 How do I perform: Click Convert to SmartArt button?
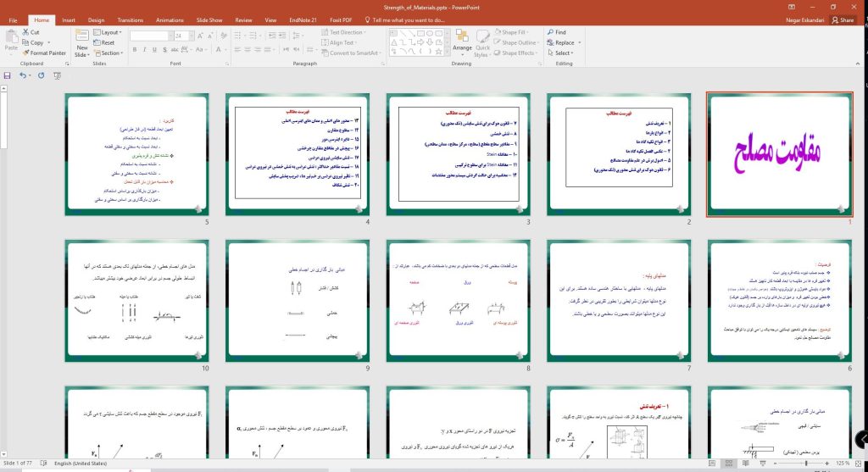(350, 53)
